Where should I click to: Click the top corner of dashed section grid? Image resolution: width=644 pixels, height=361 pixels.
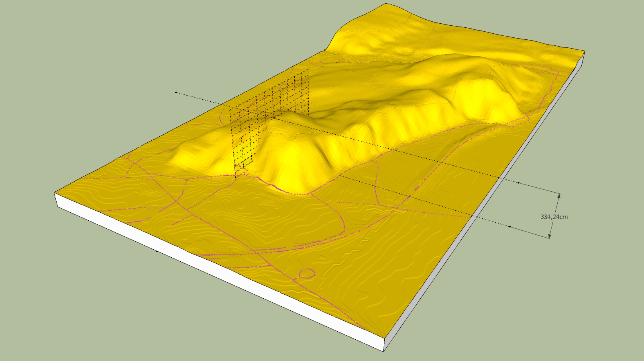pos(308,70)
